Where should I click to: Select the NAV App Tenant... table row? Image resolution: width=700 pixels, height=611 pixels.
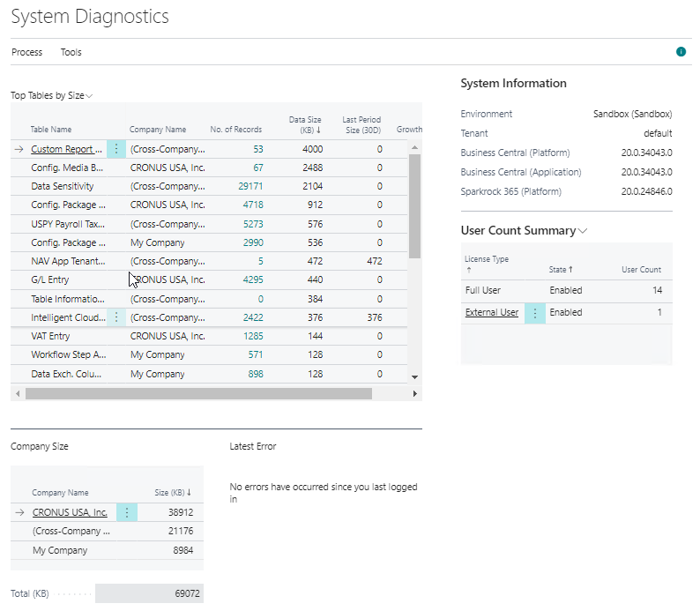[209, 261]
